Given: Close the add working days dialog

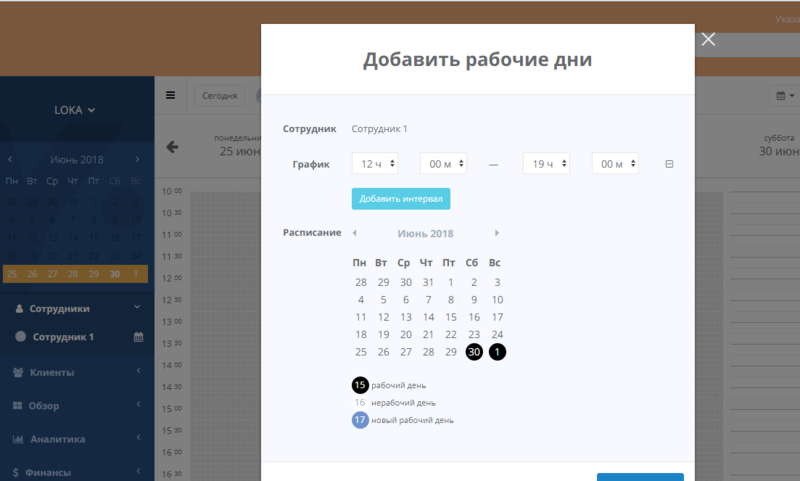Looking at the screenshot, I should (708, 40).
